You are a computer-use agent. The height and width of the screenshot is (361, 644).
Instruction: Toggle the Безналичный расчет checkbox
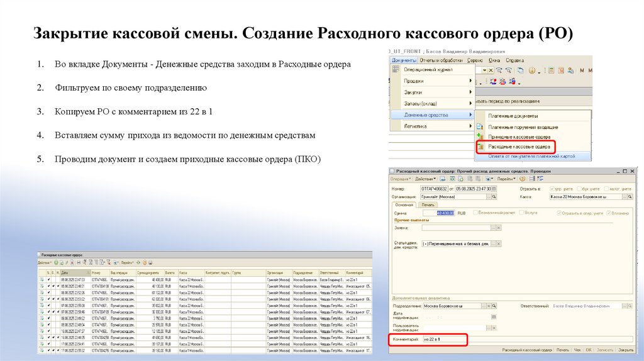tap(475, 213)
